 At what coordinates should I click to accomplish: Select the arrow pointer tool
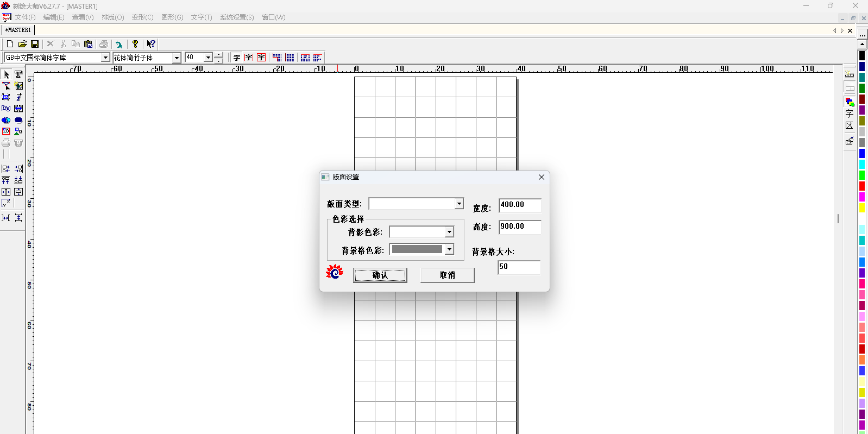click(x=7, y=74)
